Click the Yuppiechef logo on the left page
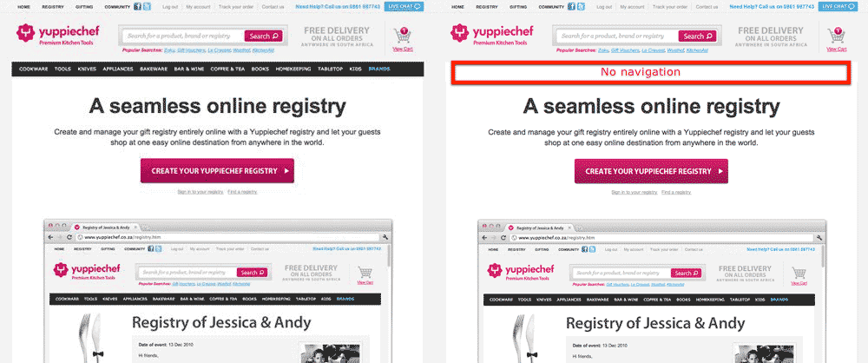The image size is (868, 363). click(x=57, y=35)
